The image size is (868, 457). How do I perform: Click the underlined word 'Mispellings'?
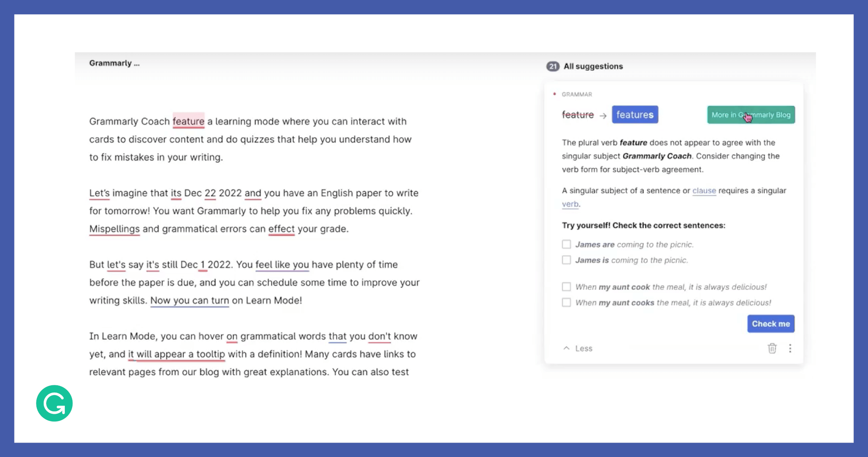tap(114, 229)
